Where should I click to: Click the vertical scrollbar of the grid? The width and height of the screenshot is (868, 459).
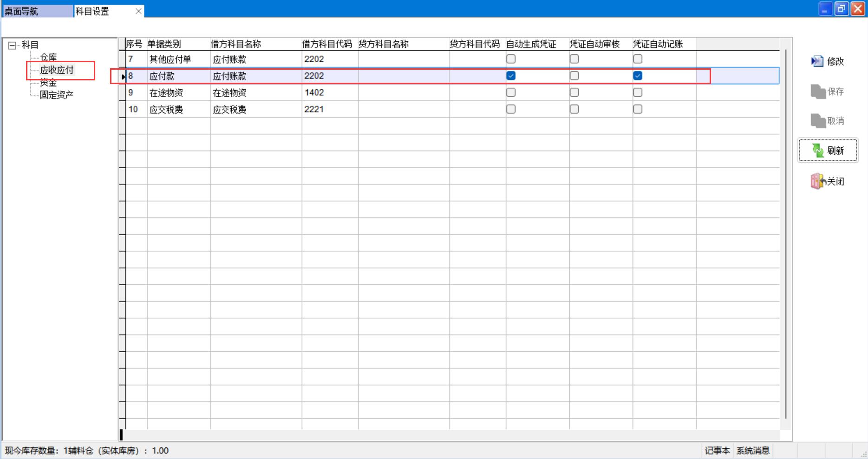785,232
